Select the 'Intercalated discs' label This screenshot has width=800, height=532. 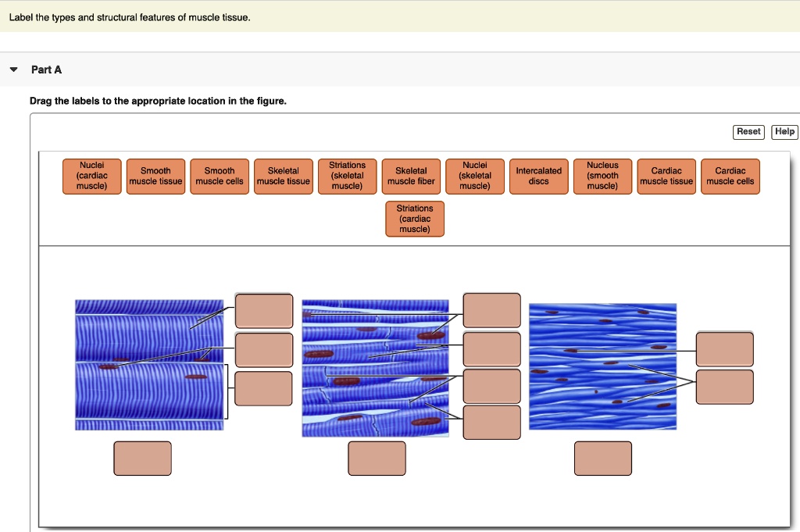(538, 177)
